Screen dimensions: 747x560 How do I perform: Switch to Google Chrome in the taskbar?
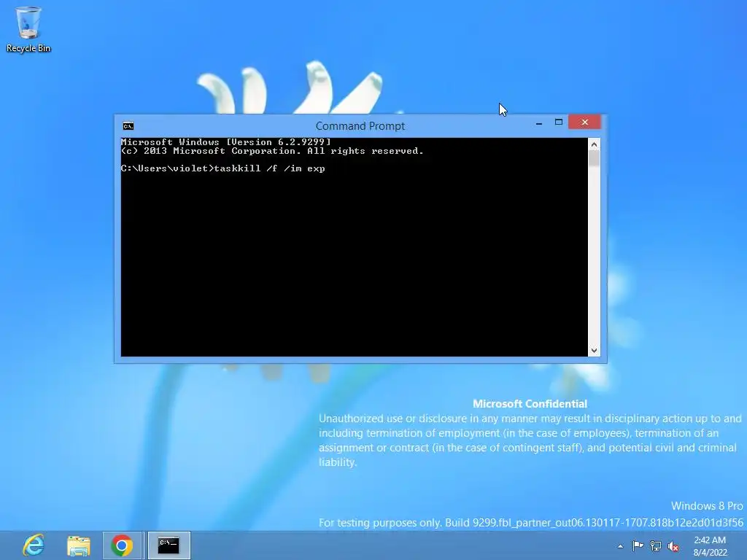[122, 545]
